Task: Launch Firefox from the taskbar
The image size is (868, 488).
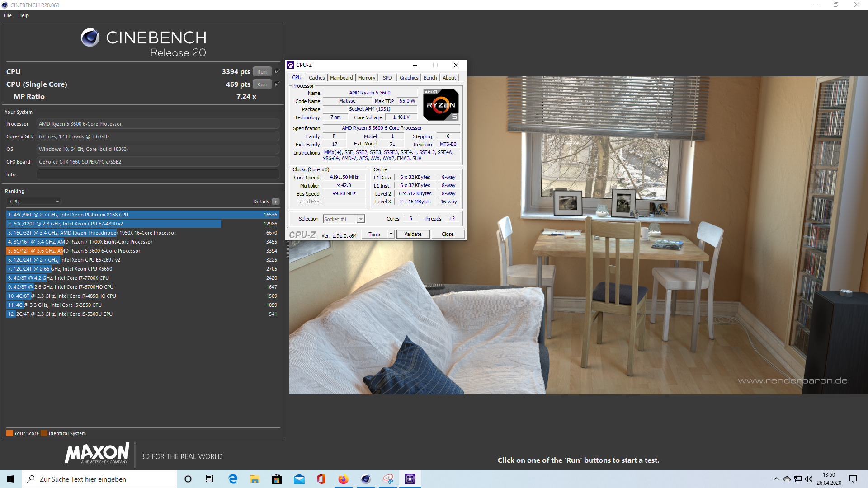Action: click(343, 479)
